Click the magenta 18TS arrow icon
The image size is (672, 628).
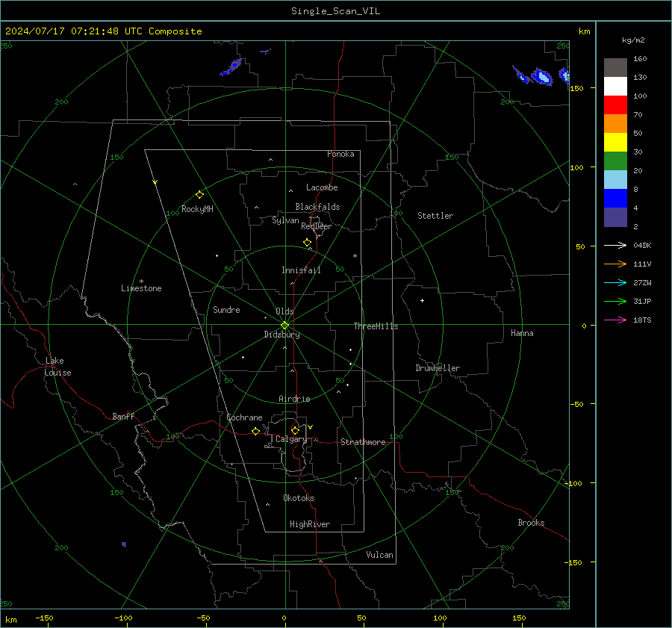click(615, 320)
